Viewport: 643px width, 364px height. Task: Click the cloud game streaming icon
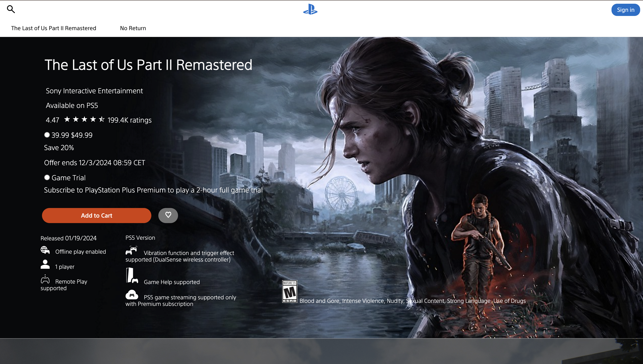(x=132, y=295)
